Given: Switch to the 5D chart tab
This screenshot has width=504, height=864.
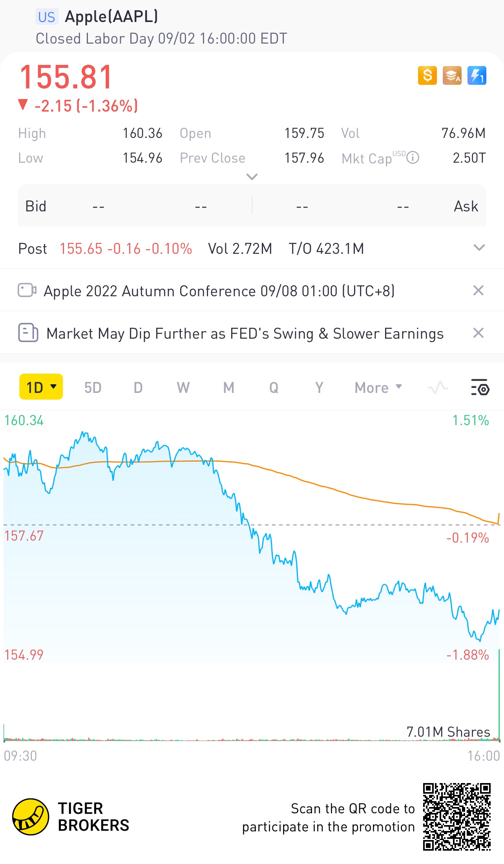Looking at the screenshot, I should click(93, 387).
